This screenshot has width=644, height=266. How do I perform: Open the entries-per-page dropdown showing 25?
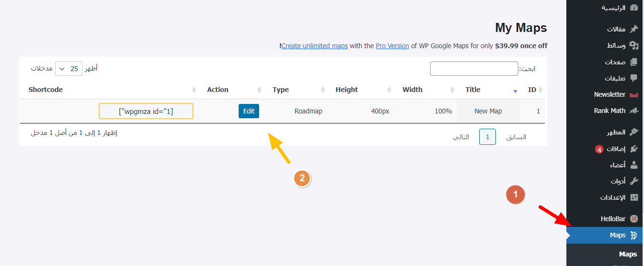pyautogui.click(x=69, y=69)
